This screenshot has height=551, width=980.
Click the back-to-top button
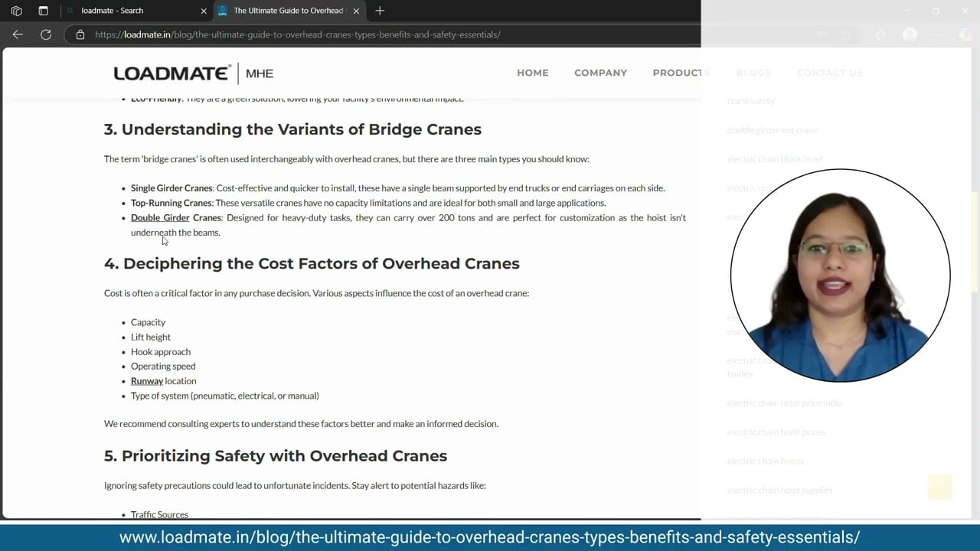pos(939,487)
